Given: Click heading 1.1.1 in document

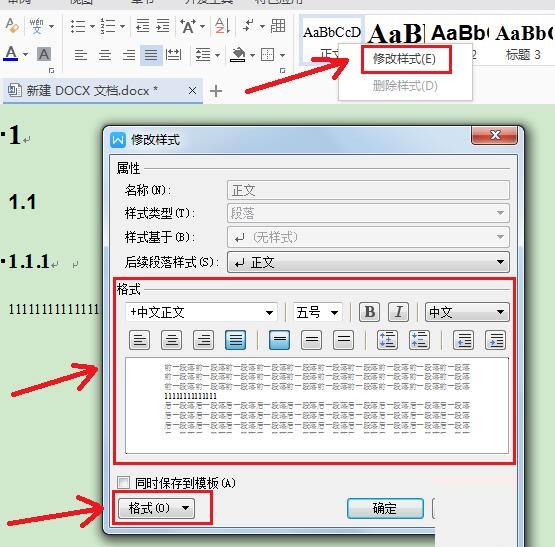Looking at the screenshot, I should [29, 262].
